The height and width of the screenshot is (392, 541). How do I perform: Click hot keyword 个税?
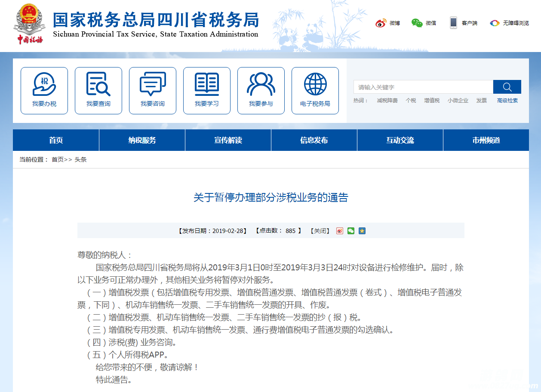click(x=411, y=101)
